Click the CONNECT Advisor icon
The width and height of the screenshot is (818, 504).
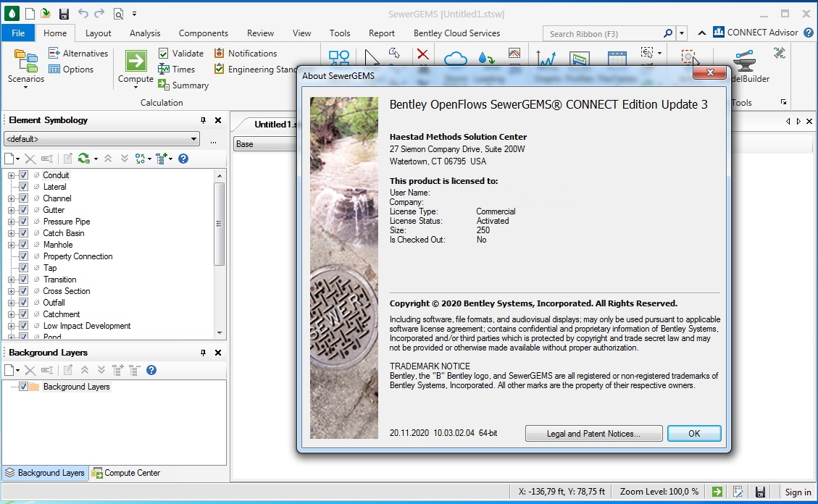[x=718, y=33]
